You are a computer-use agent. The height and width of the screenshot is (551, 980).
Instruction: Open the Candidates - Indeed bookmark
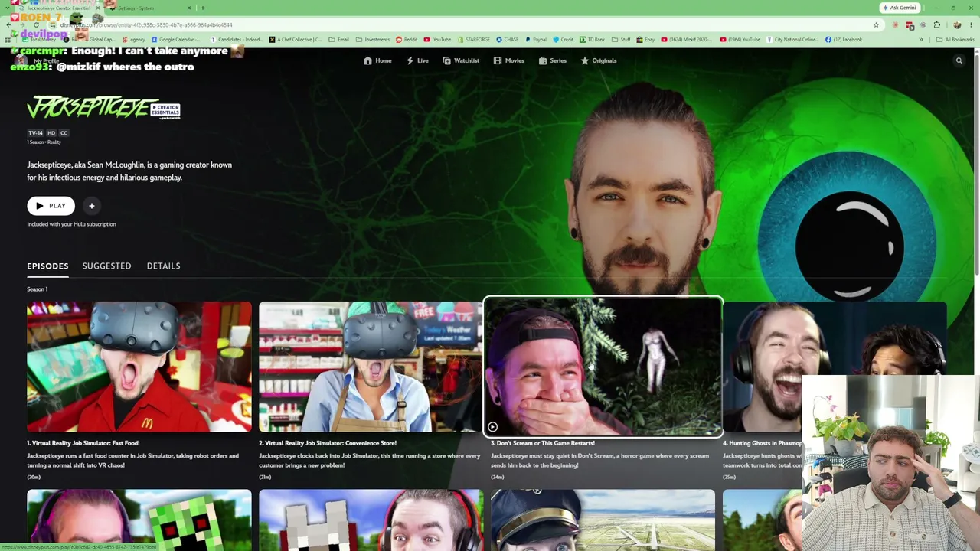[237, 40]
